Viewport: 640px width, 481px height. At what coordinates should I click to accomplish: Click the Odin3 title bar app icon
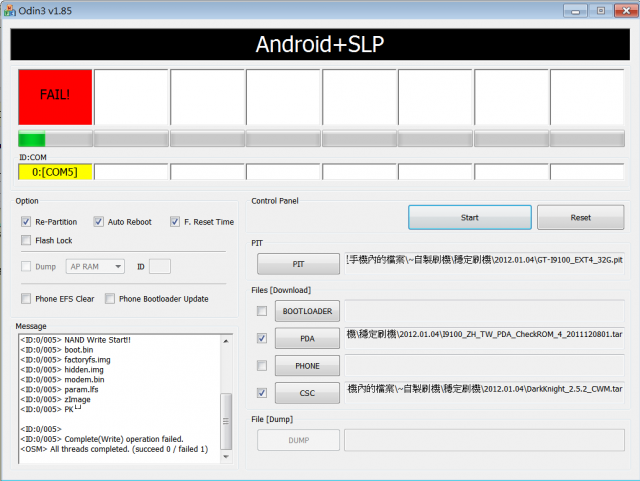point(9,11)
